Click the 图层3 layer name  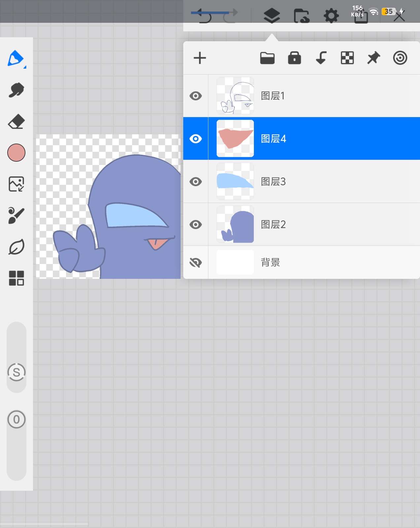click(273, 181)
